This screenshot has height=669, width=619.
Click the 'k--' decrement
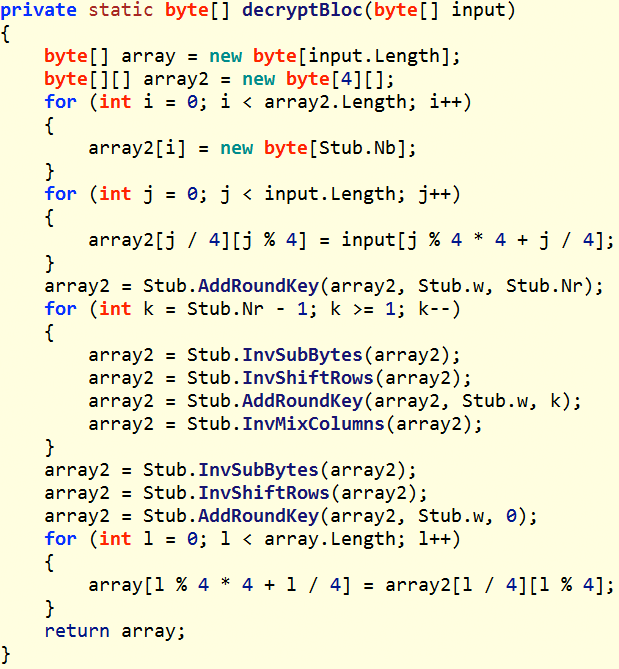coord(434,309)
